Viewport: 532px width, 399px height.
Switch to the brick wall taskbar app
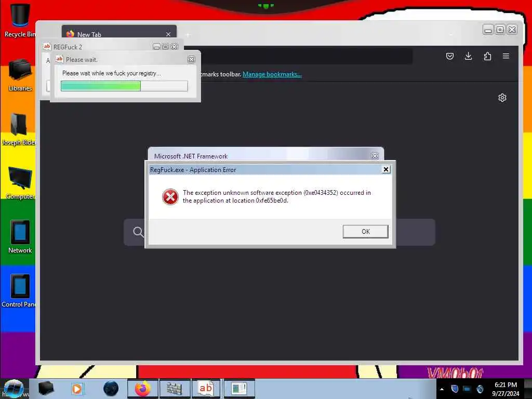175,389
